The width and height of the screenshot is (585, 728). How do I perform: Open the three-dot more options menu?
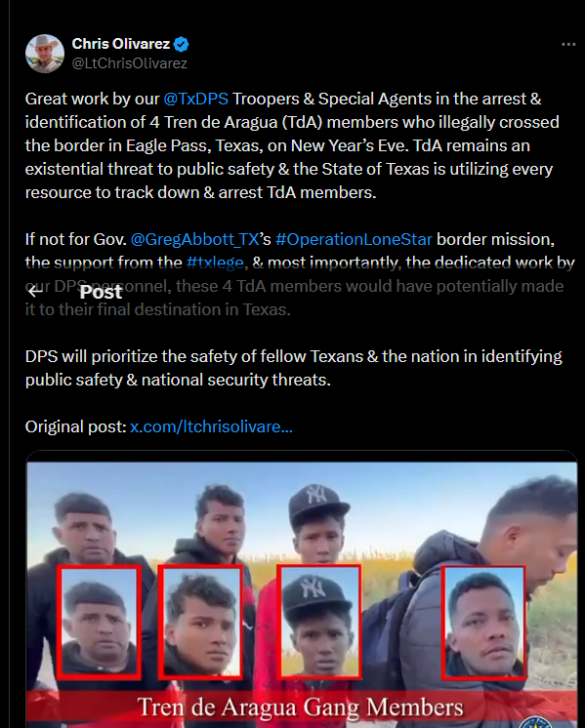click(x=568, y=45)
